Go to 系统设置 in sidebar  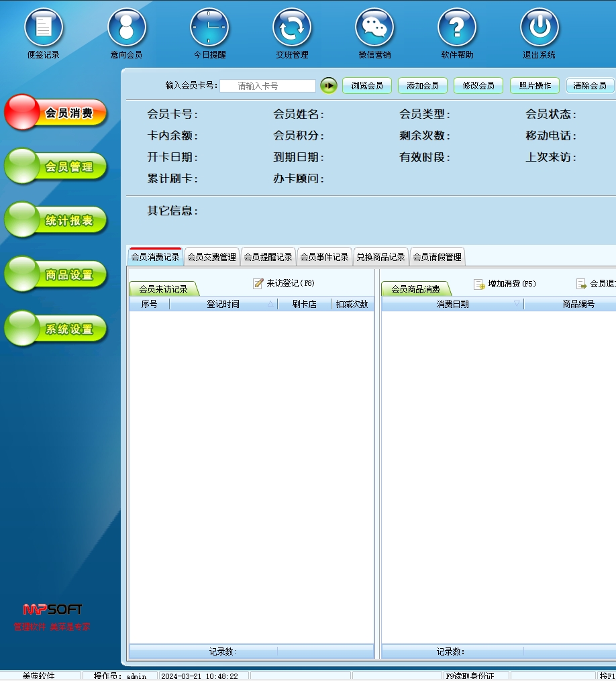tap(57, 329)
